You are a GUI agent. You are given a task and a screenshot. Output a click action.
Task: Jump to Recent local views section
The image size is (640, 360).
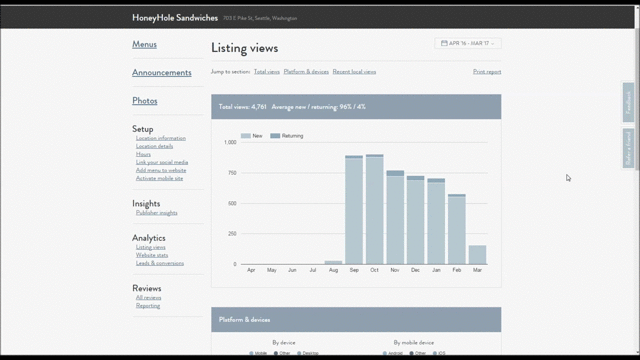pos(354,72)
